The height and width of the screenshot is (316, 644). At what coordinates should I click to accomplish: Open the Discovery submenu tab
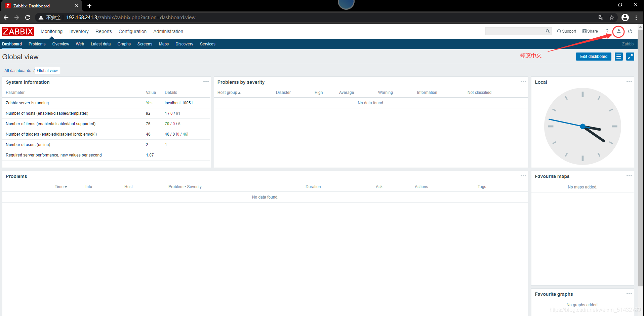[x=184, y=44]
